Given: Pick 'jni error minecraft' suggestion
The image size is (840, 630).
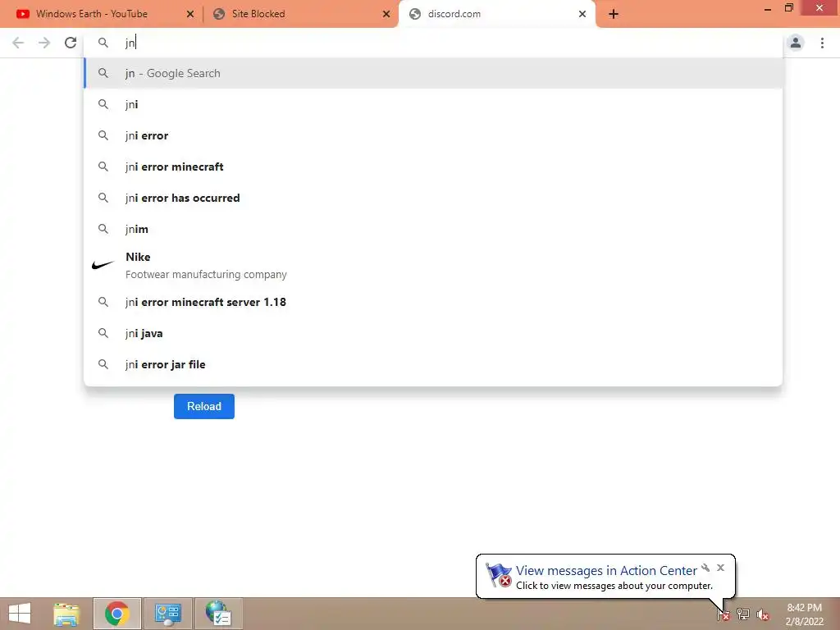Looking at the screenshot, I should coord(433,167).
